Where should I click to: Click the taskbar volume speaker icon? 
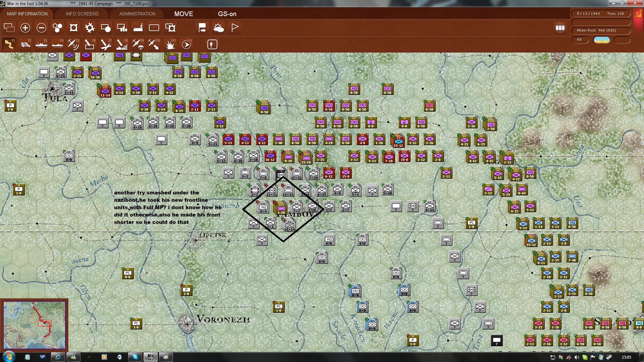point(577,357)
